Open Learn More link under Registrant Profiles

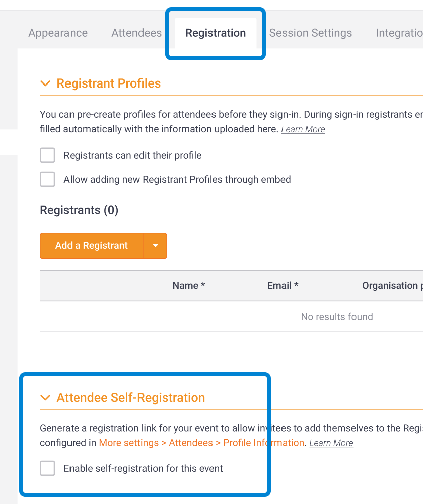pos(303,129)
